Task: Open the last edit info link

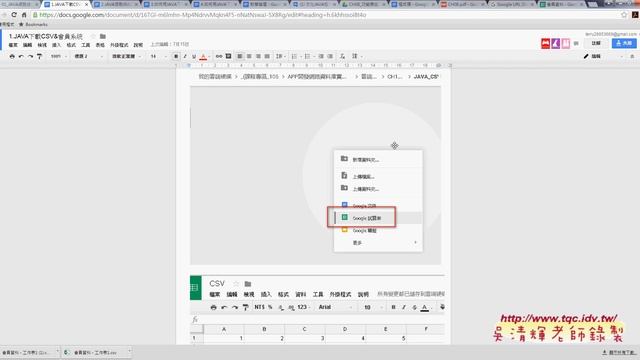Action: click(170, 44)
